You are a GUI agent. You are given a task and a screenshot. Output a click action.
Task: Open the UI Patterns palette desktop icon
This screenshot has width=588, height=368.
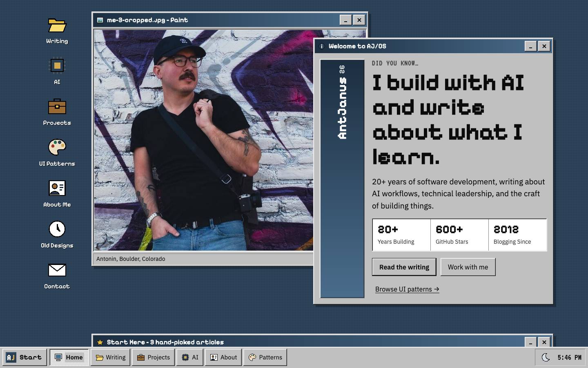[57, 153]
